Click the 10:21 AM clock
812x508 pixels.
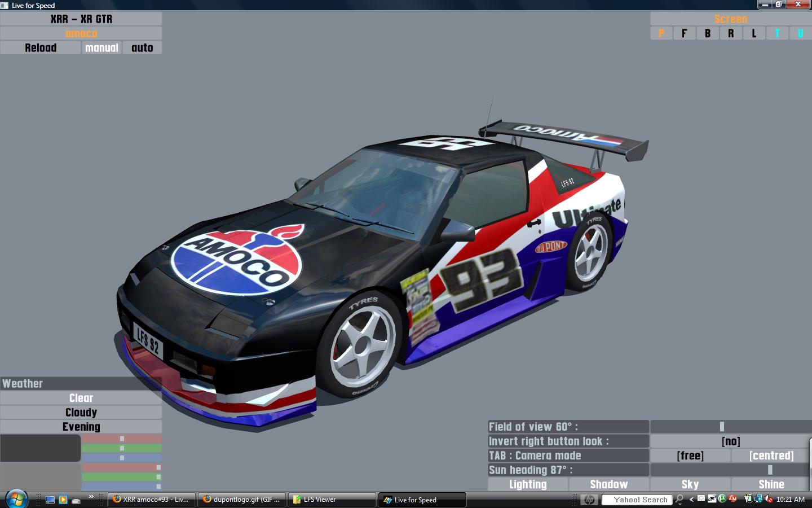coord(791,500)
